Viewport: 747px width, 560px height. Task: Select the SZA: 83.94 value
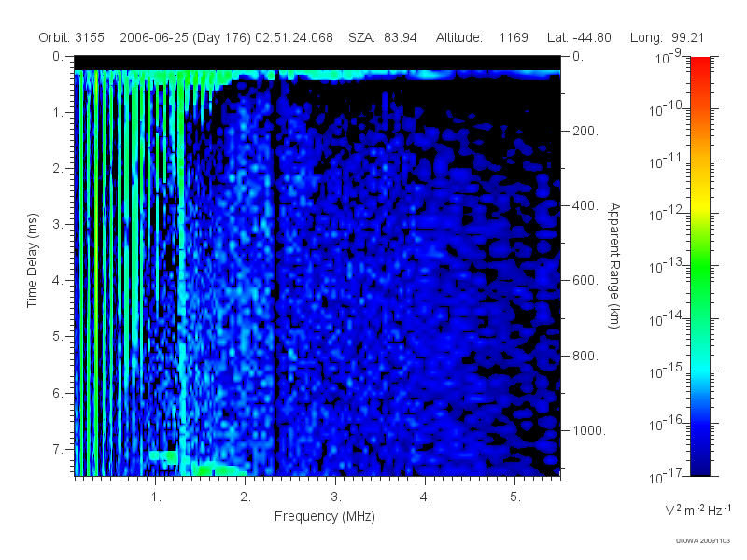383,37
